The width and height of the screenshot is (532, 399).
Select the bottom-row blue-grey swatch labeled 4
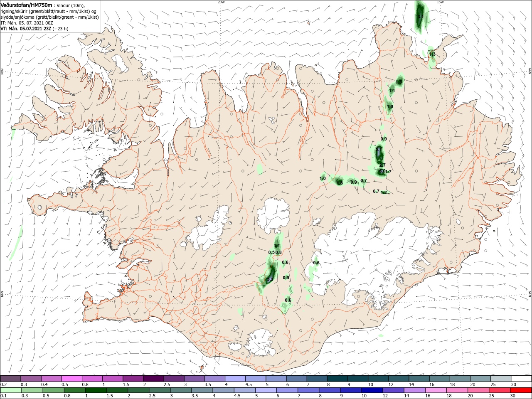(223, 390)
